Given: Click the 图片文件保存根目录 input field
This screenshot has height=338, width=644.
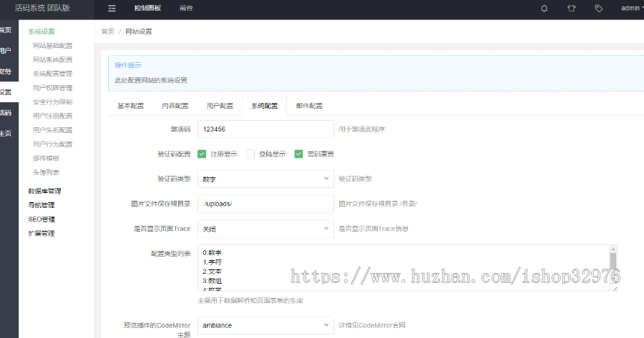Looking at the screenshot, I should [x=265, y=204].
